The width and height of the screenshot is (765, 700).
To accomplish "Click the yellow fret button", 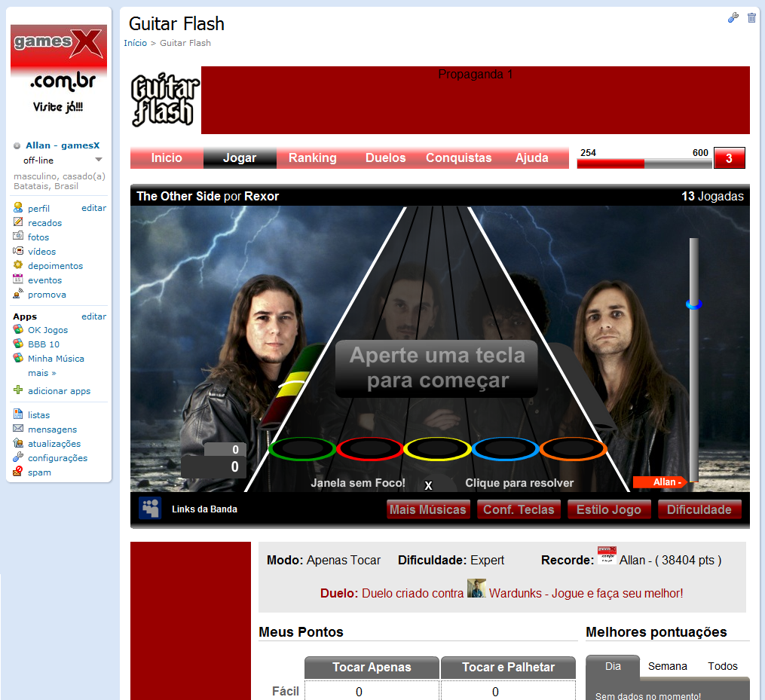I will (438, 448).
